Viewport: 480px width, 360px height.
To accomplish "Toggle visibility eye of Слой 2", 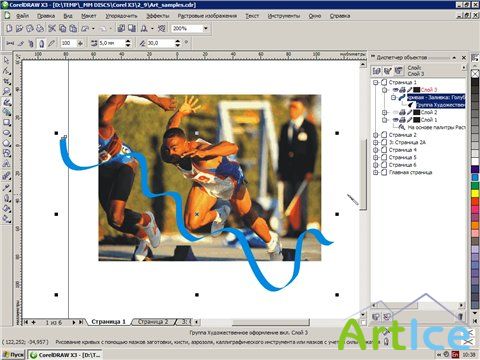I will click(x=395, y=112).
